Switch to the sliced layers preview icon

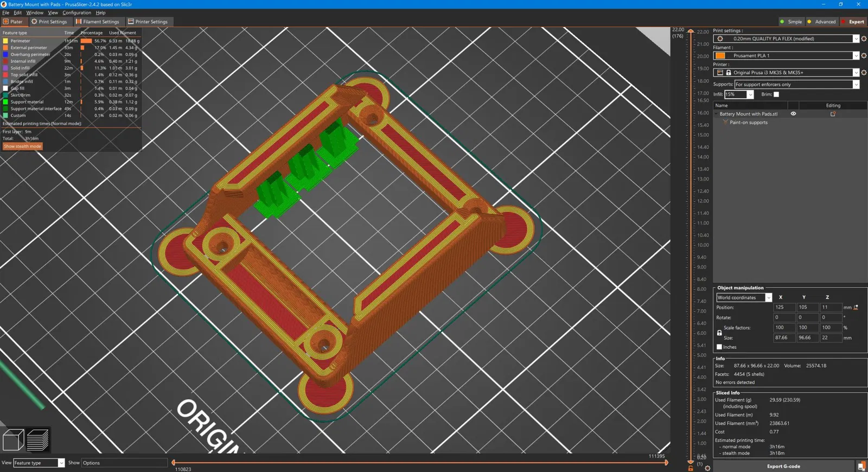coord(37,439)
